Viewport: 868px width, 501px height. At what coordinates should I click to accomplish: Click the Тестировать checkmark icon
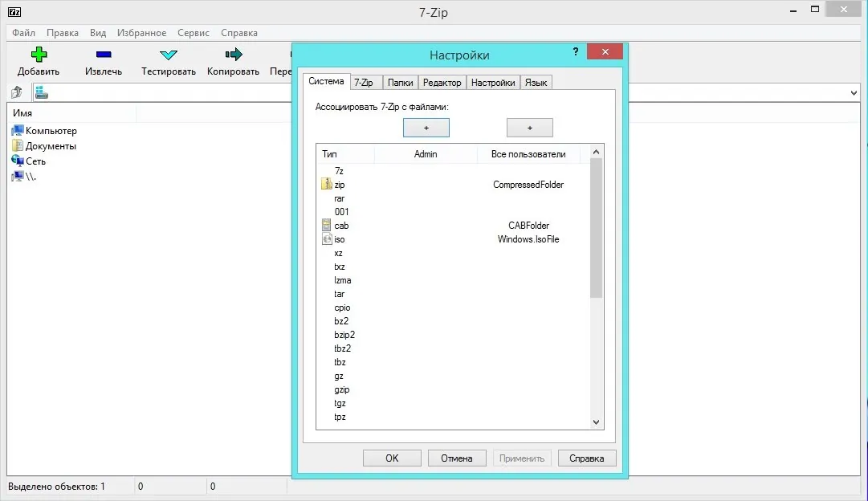pos(169,55)
